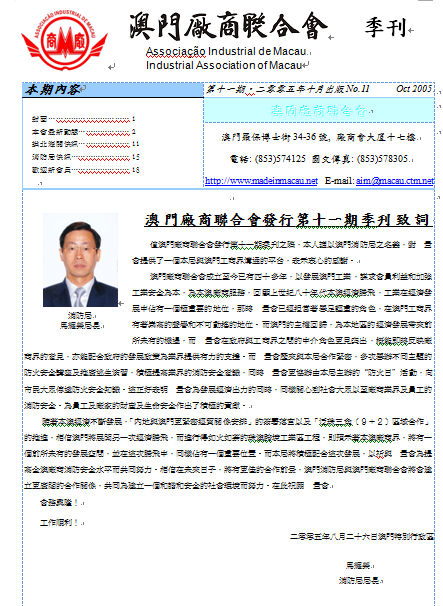Click the 消防局 caption under the portrait
Screen dimensions: 443x606
[x=80, y=316]
